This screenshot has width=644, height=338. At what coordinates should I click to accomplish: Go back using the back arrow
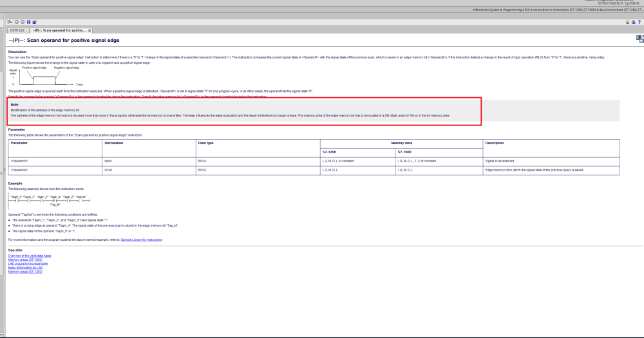click(15, 22)
